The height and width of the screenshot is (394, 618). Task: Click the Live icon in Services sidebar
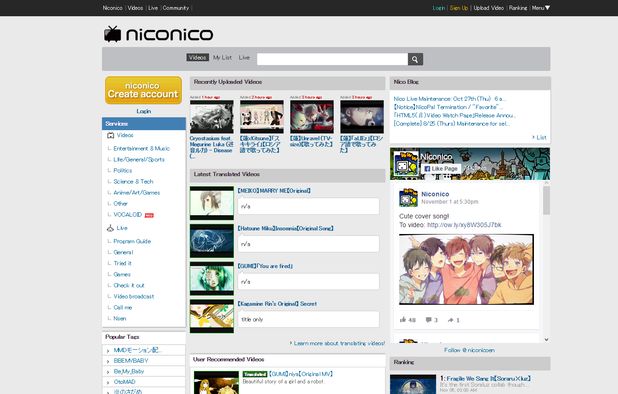point(110,228)
